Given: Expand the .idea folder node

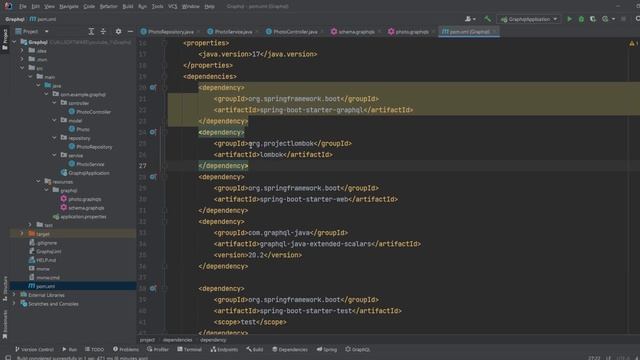Looking at the screenshot, I should (22, 51).
